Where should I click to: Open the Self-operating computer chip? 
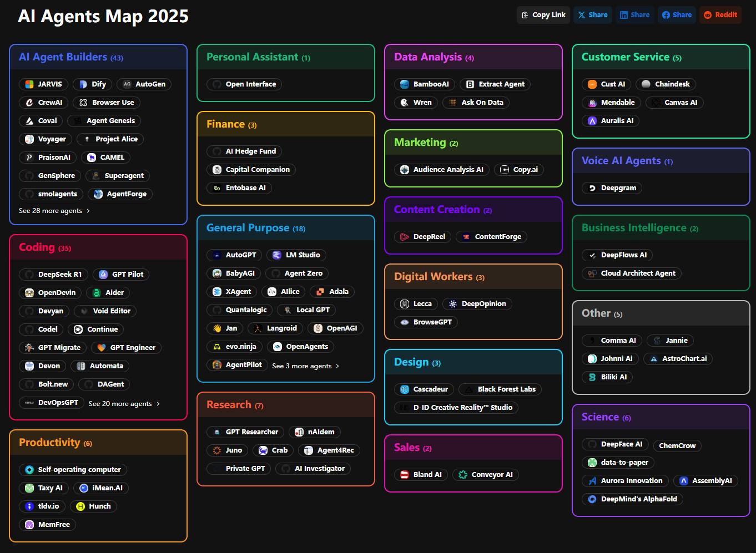point(73,470)
